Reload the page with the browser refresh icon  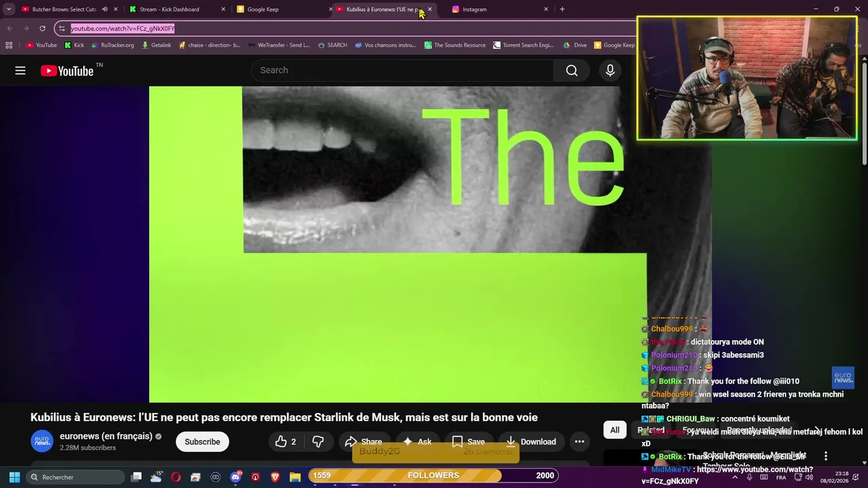tap(42, 28)
